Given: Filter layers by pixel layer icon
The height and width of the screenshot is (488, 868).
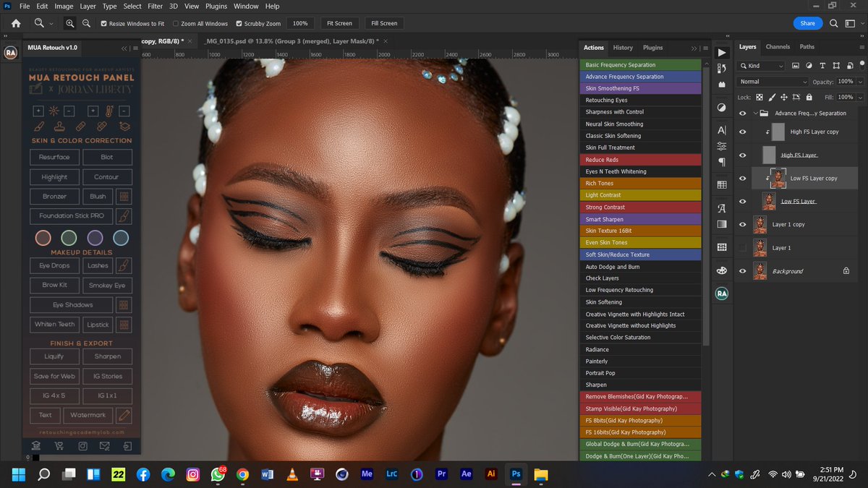Looking at the screenshot, I should click(796, 66).
